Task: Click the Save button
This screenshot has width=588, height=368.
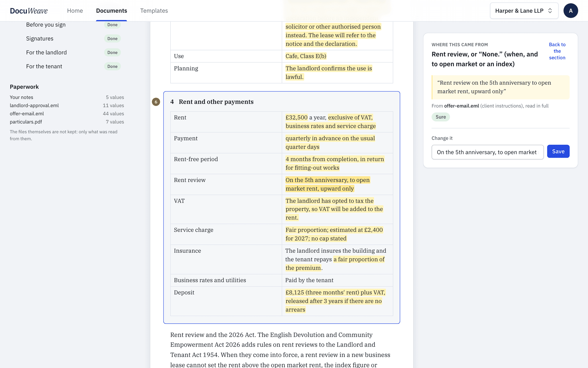Action: coord(558,151)
